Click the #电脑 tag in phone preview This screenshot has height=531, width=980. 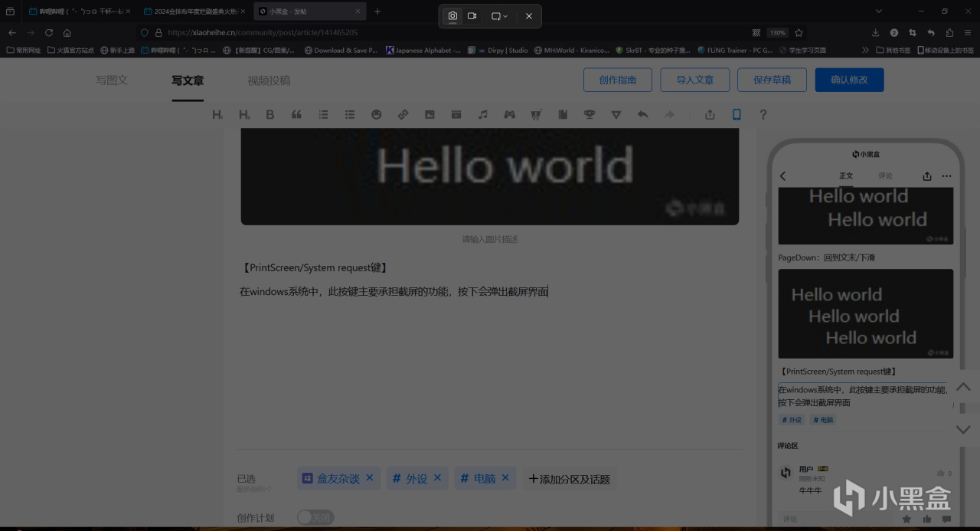824,420
